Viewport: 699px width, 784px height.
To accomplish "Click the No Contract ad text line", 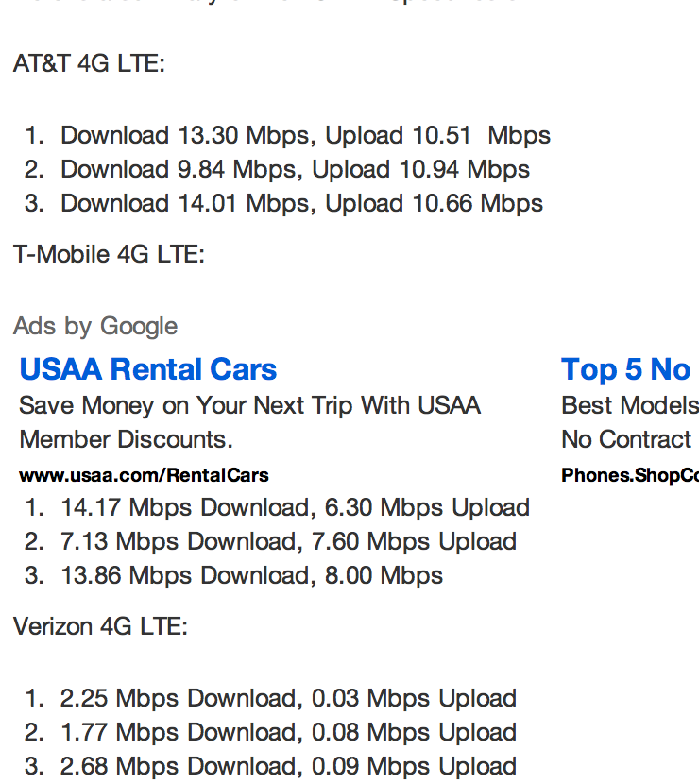I will click(626, 439).
